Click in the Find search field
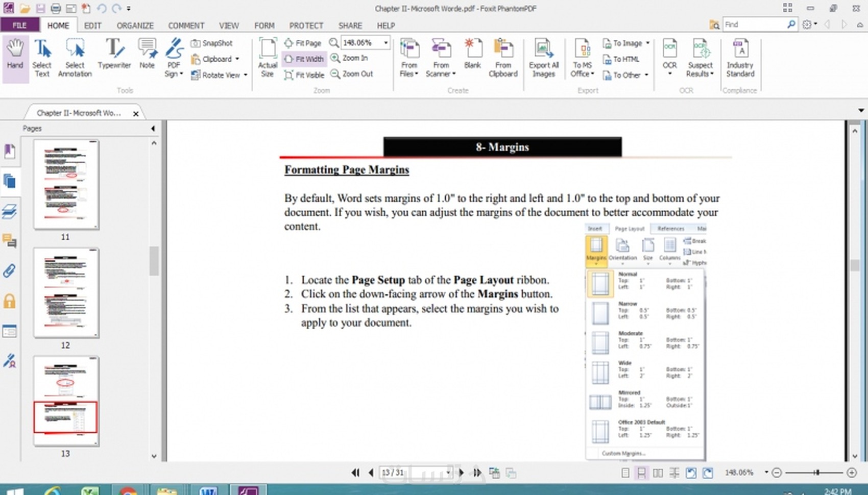This screenshot has height=495, width=868. point(754,24)
